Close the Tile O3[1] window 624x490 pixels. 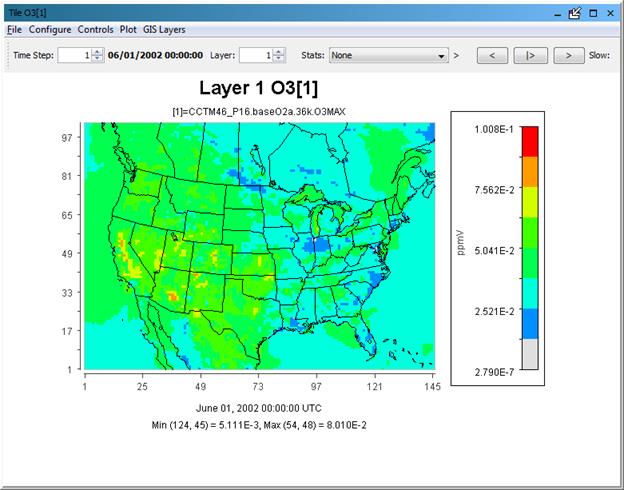[x=610, y=13]
